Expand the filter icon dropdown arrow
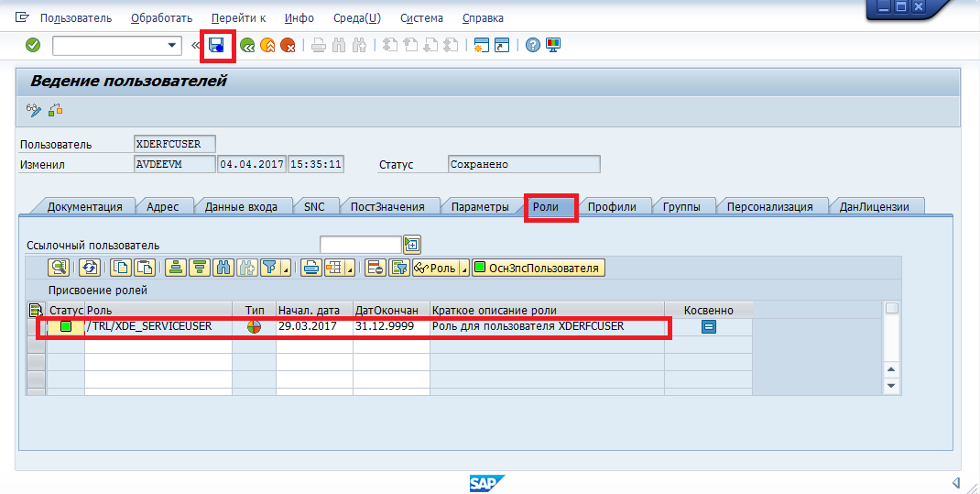This screenshot has height=494, width=980. pos(287,269)
